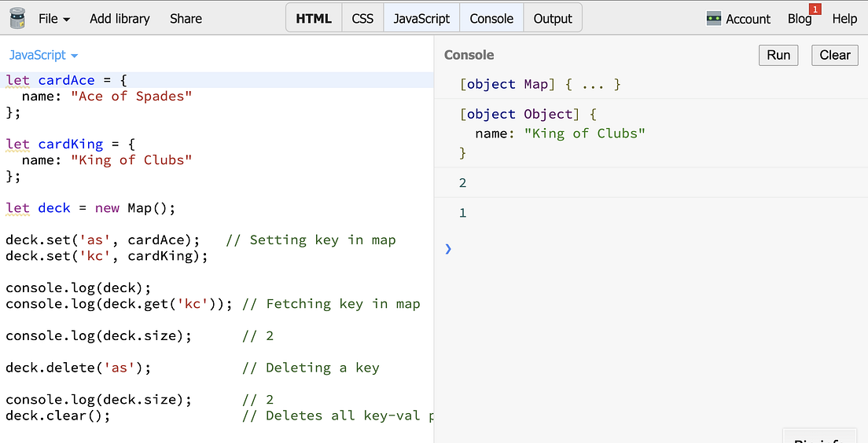Toggle the Console panel tab
This screenshot has width=868, height=443.
pyautogui.click(x=491, y=18)
